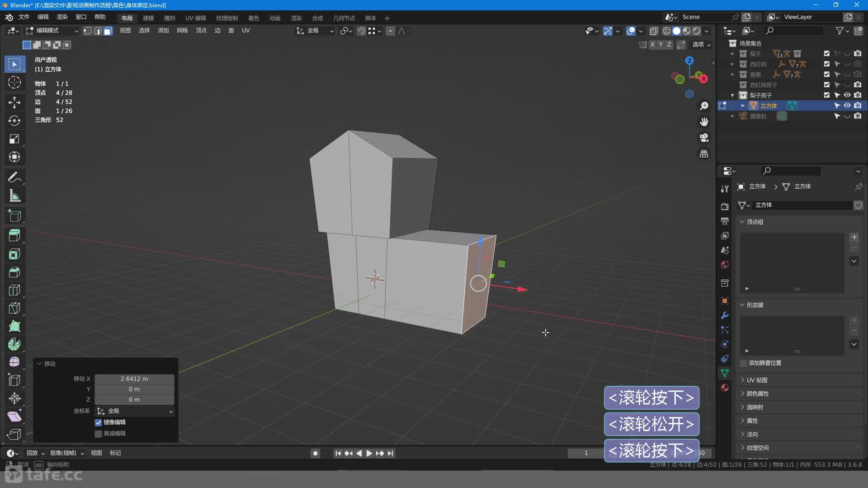Enable the 衰减编辑 checkbox
This screenshot has height=488, width=868.
pos(98,434)
